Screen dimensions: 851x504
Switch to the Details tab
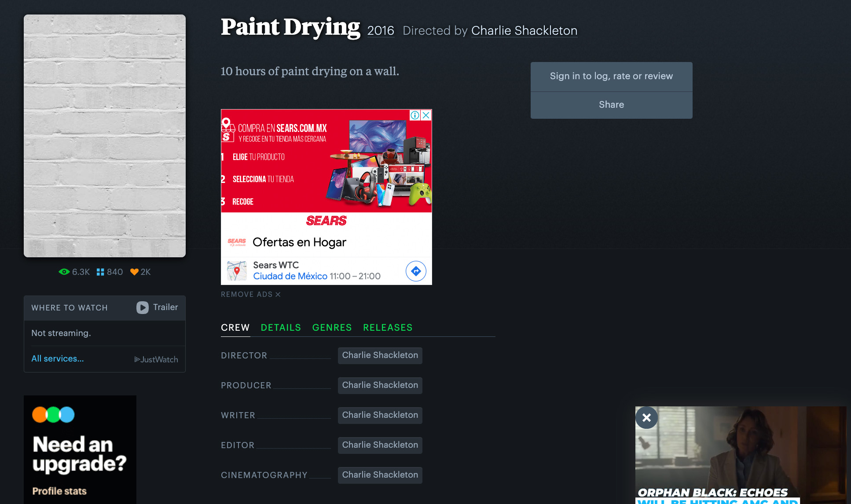pyautogui.click(x=281, y=328)
